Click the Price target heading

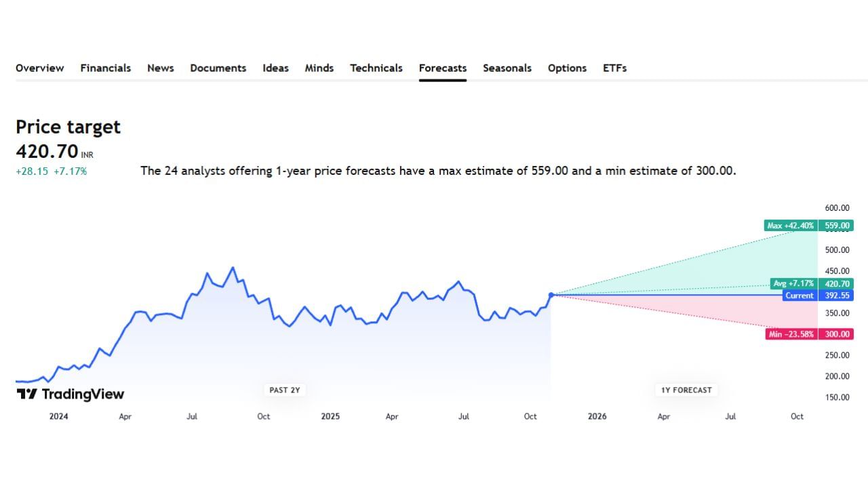pyautogui.click(x=68, y=127)
